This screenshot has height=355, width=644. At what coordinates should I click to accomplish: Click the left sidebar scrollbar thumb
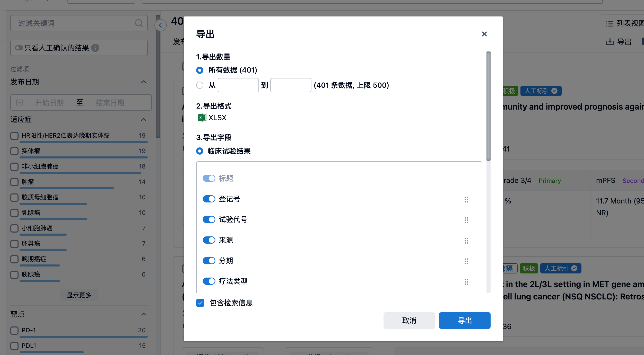[158, 76]
